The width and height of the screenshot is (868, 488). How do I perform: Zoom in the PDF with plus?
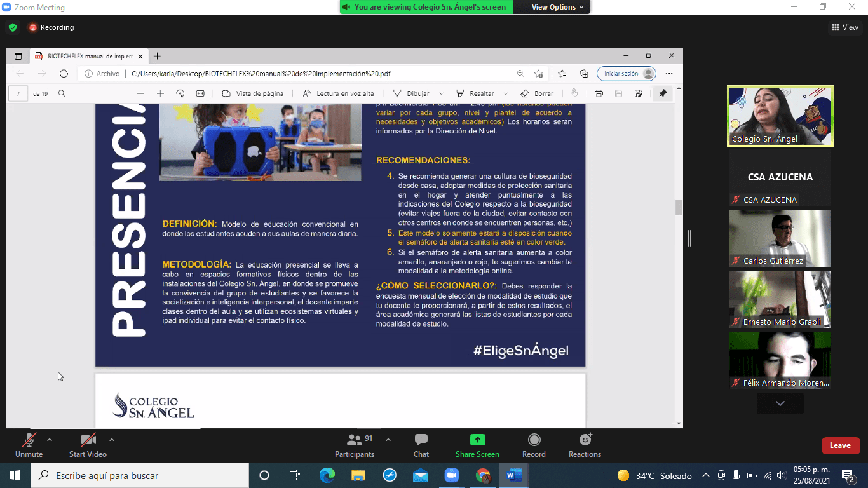point(161,93)
